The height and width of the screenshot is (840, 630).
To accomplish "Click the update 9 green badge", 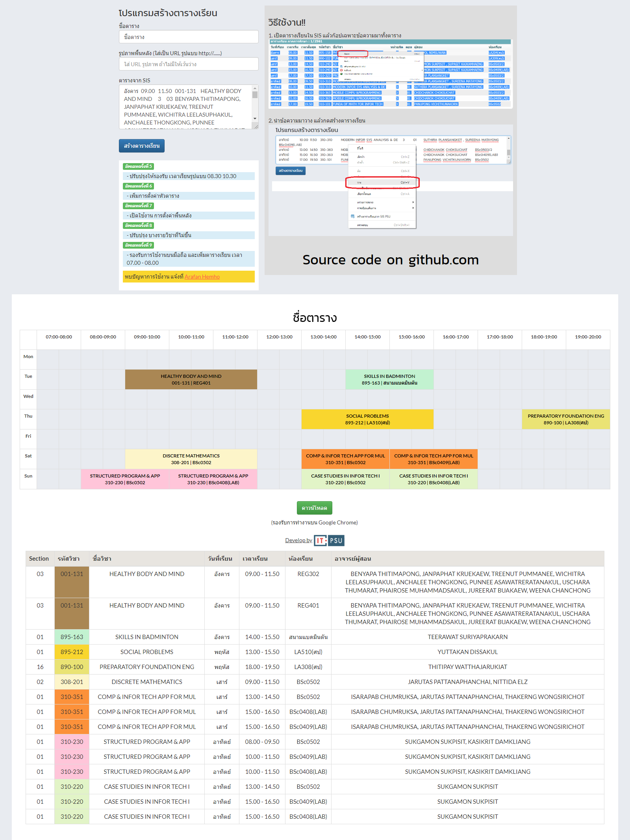I will coord(138,245).
